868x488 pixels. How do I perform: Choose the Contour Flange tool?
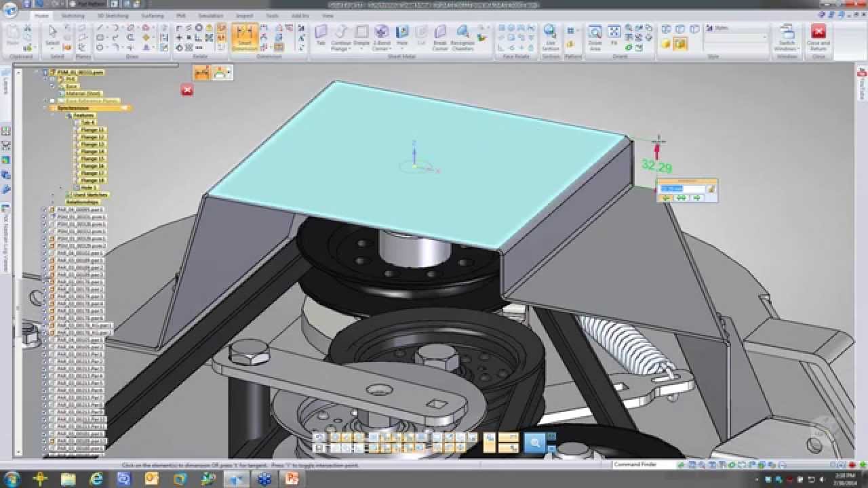[341, 37]
